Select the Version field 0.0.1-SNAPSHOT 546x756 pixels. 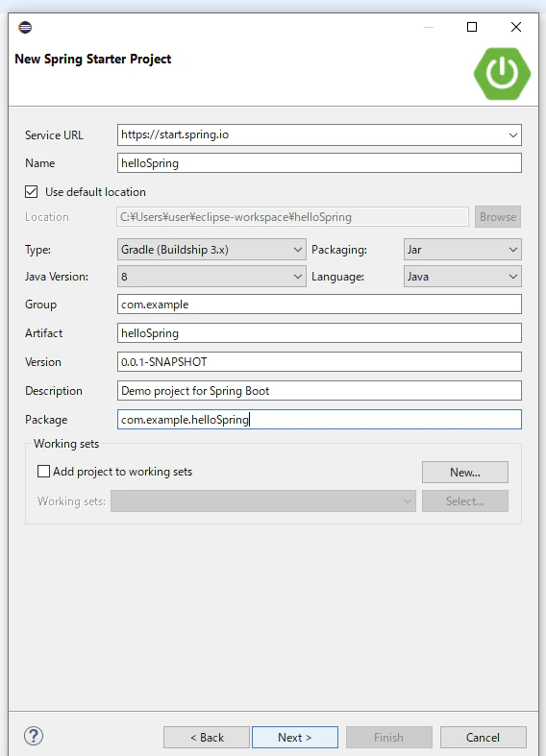319,361
